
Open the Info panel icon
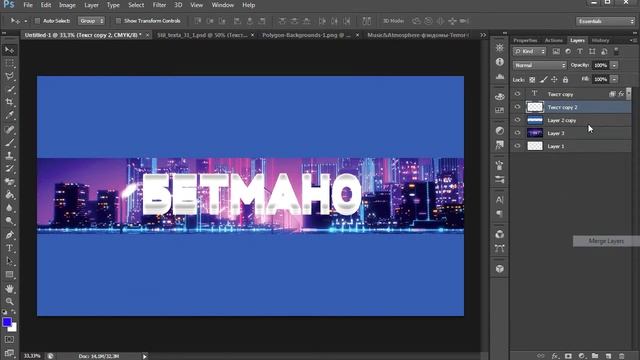coord(500,62)
